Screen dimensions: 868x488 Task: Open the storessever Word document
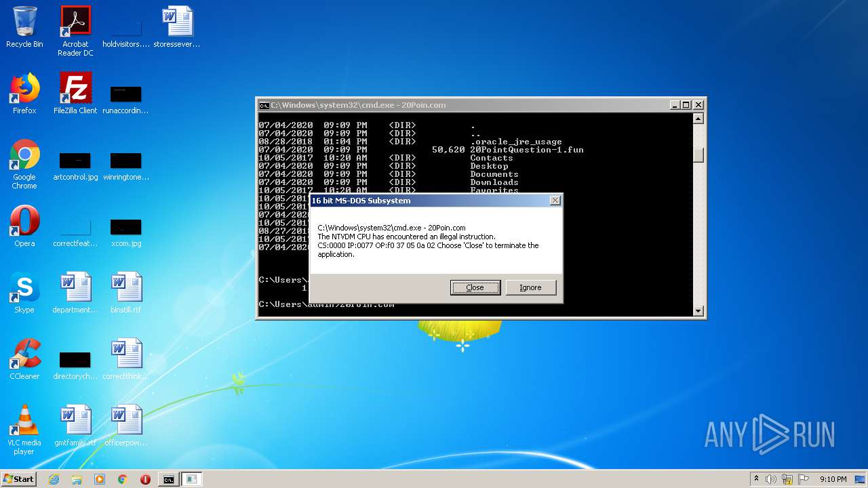click(177, 27)
